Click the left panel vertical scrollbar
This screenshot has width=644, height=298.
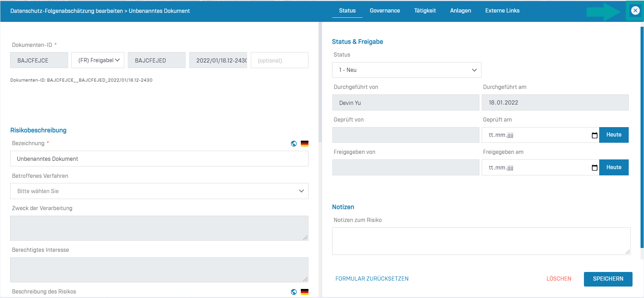pos(320,83)
